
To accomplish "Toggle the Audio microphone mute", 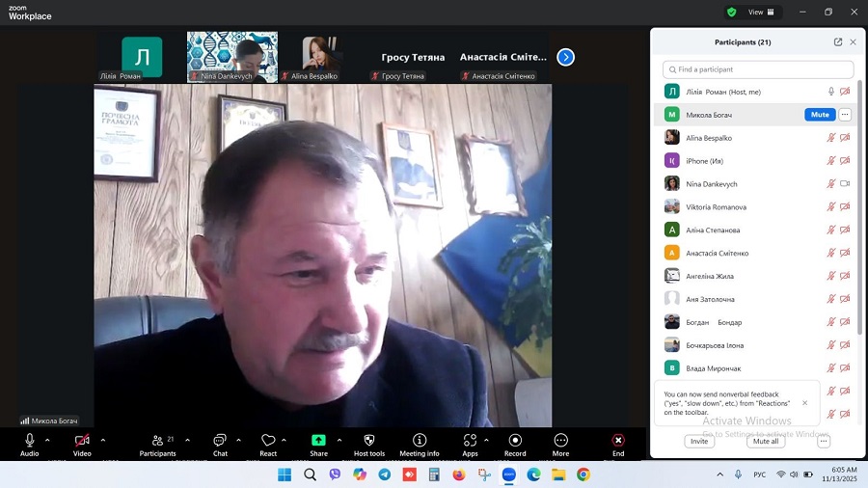I will (x=30, y=441).
